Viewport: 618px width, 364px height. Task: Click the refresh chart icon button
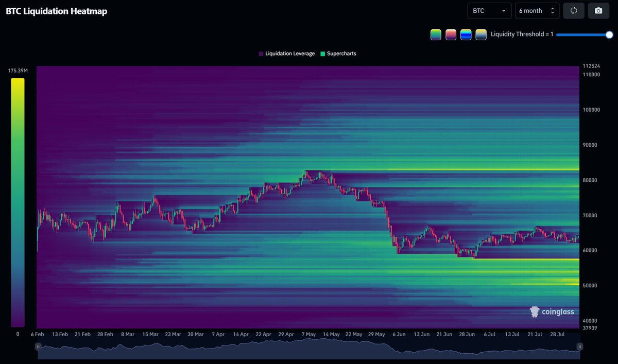point(573,11)
